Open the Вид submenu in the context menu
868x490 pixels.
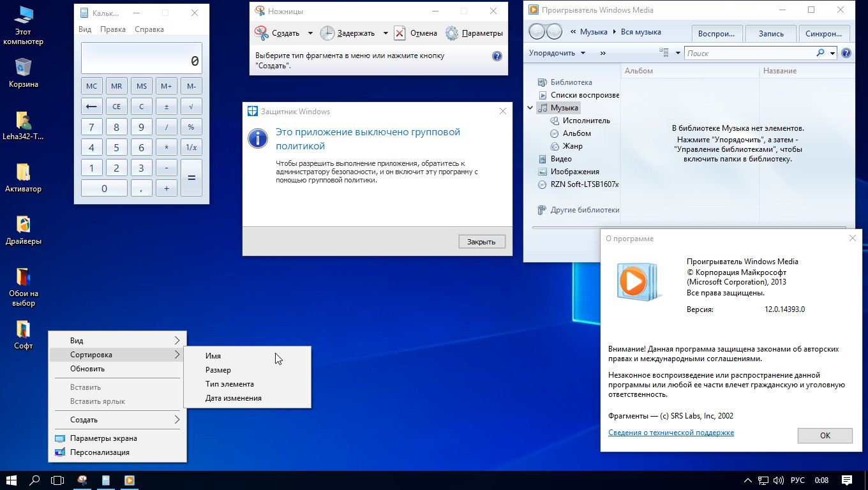[x=117, y=341]
